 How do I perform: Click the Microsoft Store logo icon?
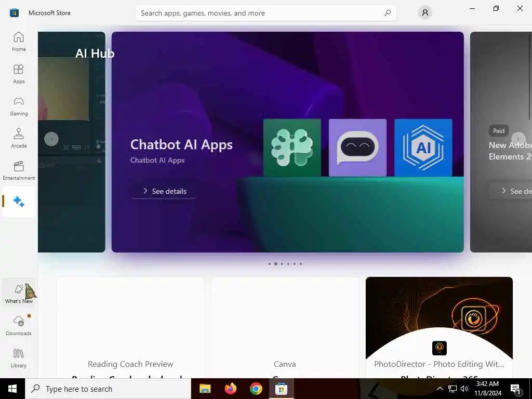[x=14, y=13]
